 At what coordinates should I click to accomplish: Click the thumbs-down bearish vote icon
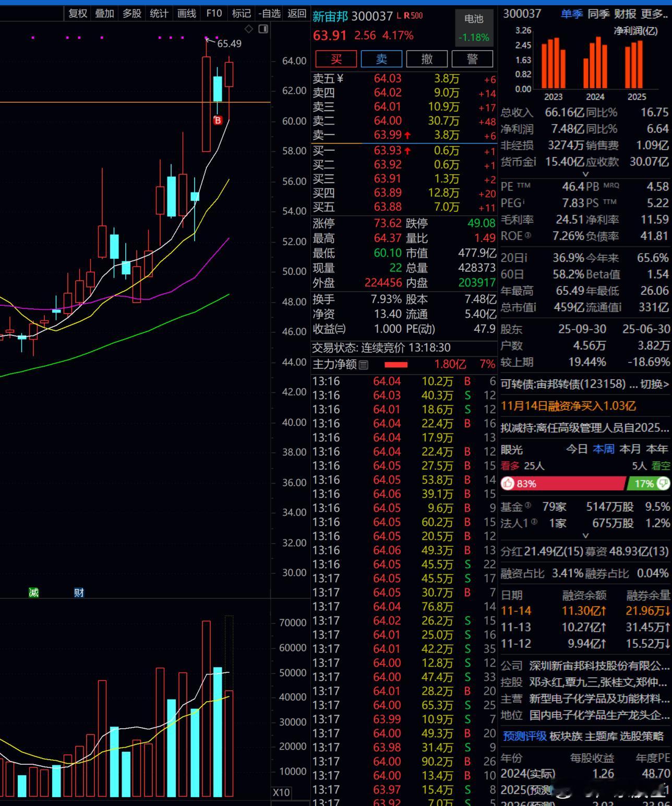663,484
